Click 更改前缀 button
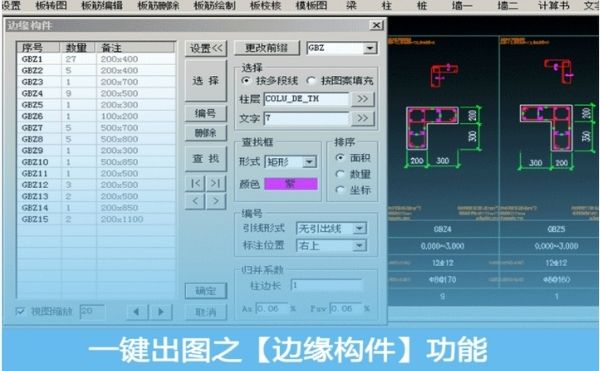This screenshot has height=371, width=600. pos(266,48)
